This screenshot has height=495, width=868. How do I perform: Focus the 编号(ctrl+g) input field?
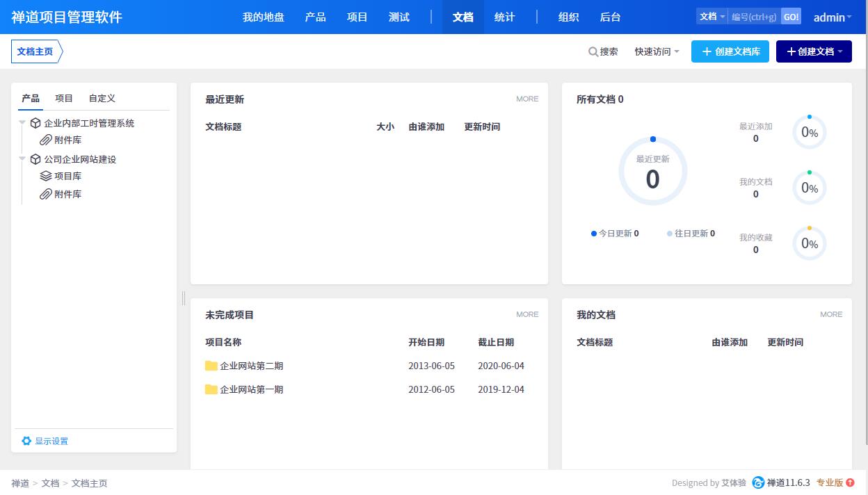755,17
